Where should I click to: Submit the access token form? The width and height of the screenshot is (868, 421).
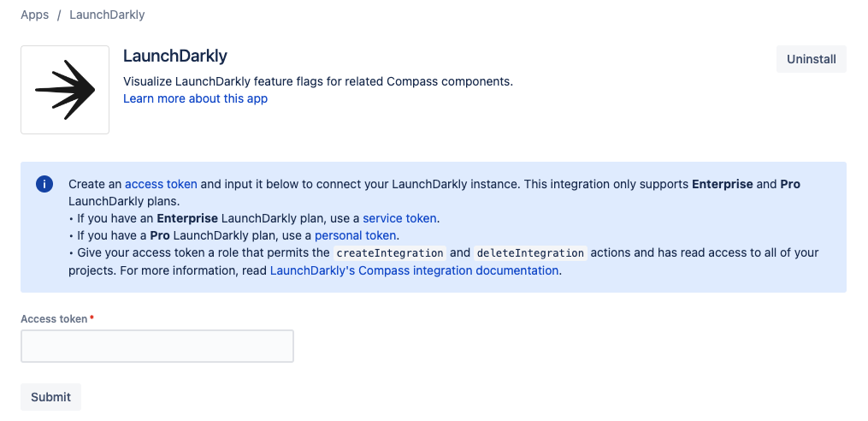click(x=51, y=397)
